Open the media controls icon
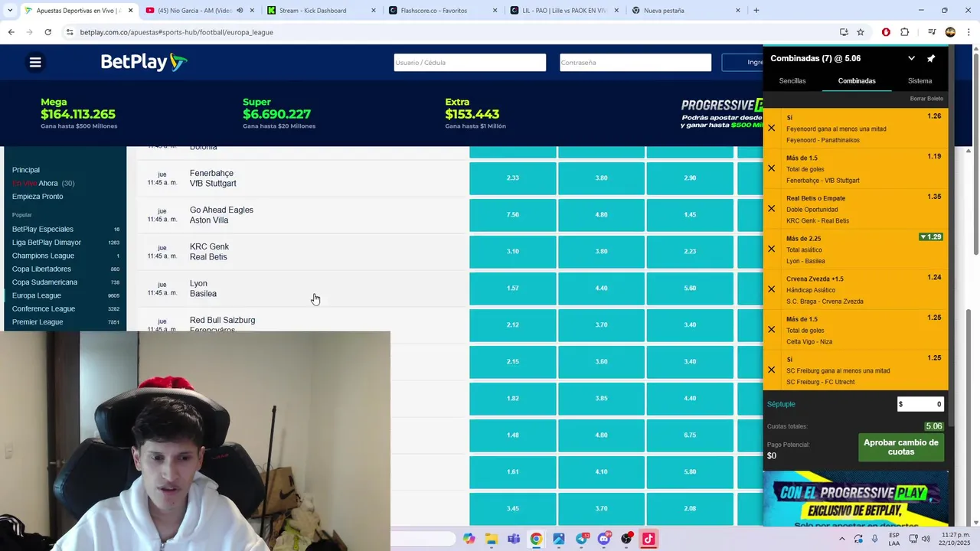Image resolution: width=980 pixels, height=551 pixels. [932, 32]
